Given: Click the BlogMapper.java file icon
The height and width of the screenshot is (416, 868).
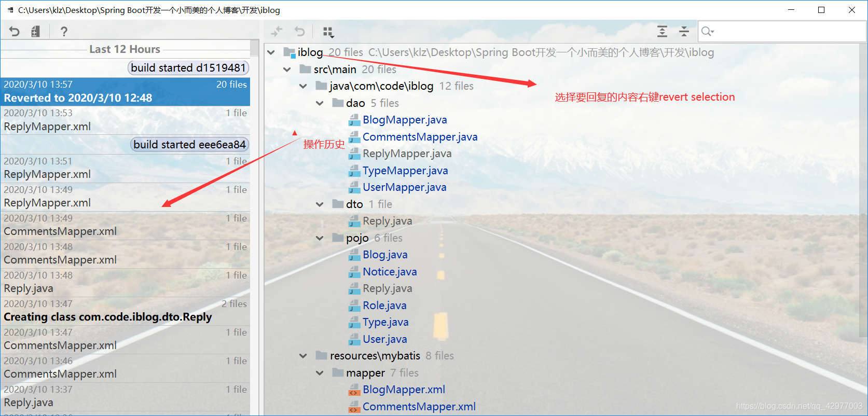Looking at the screenshot, I should [354, 120].
